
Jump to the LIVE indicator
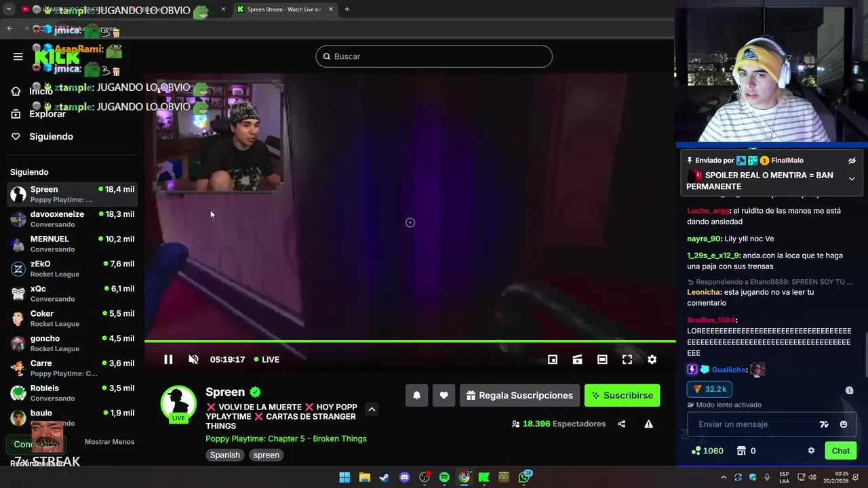click(267, 359)
